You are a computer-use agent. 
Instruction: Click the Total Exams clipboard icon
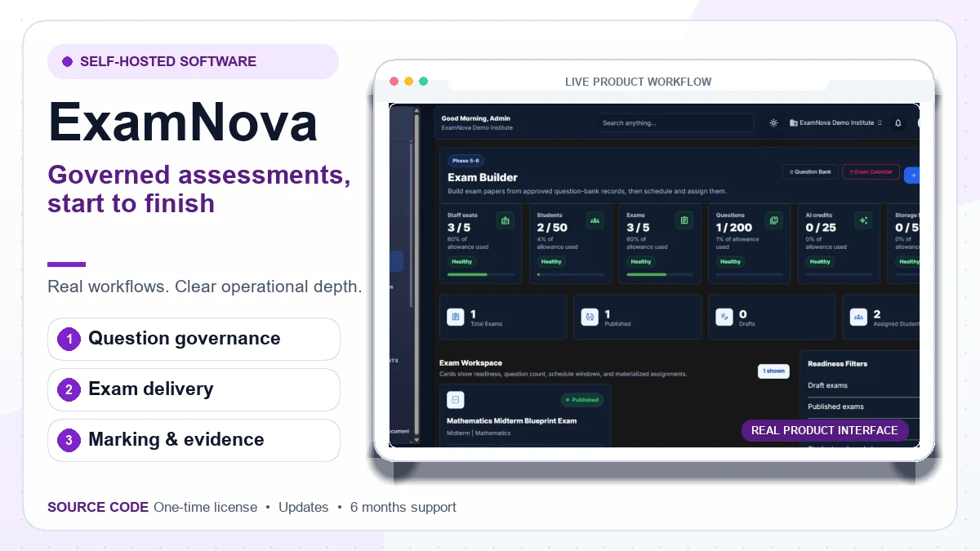[456, 317]
